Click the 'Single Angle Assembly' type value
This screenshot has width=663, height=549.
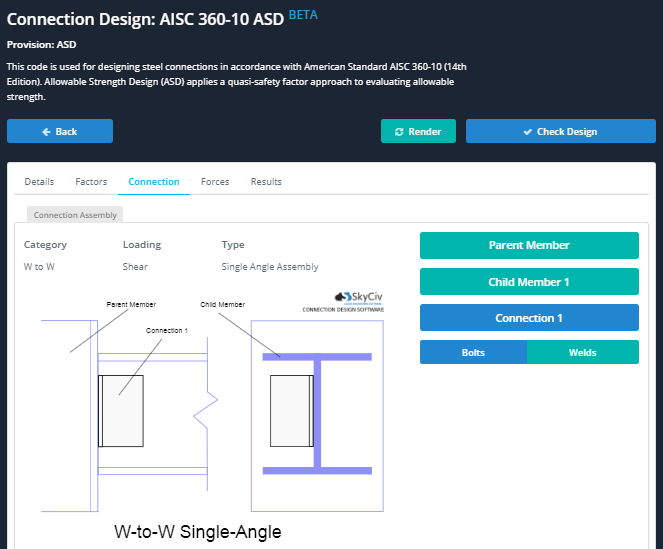[270, 267]
